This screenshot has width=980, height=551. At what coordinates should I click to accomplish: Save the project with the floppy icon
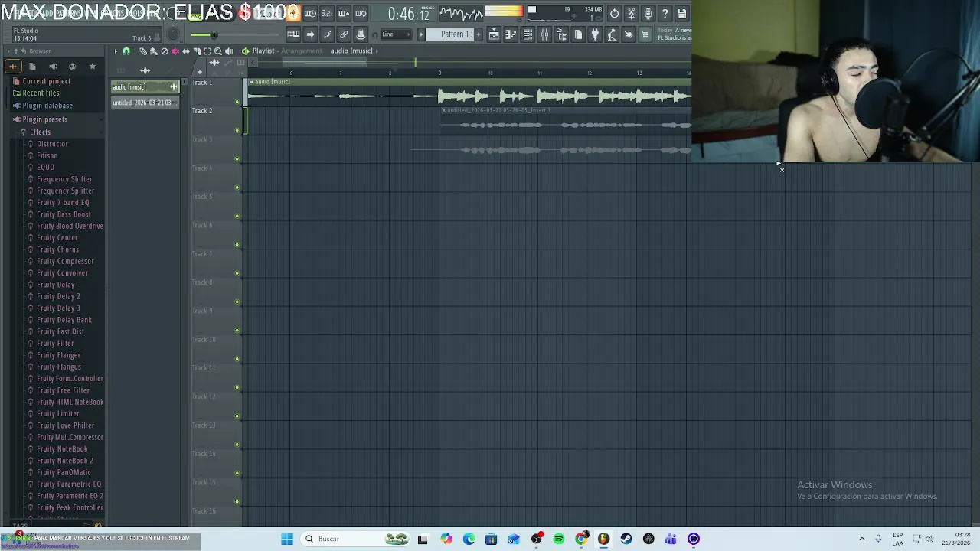[681, 13]
